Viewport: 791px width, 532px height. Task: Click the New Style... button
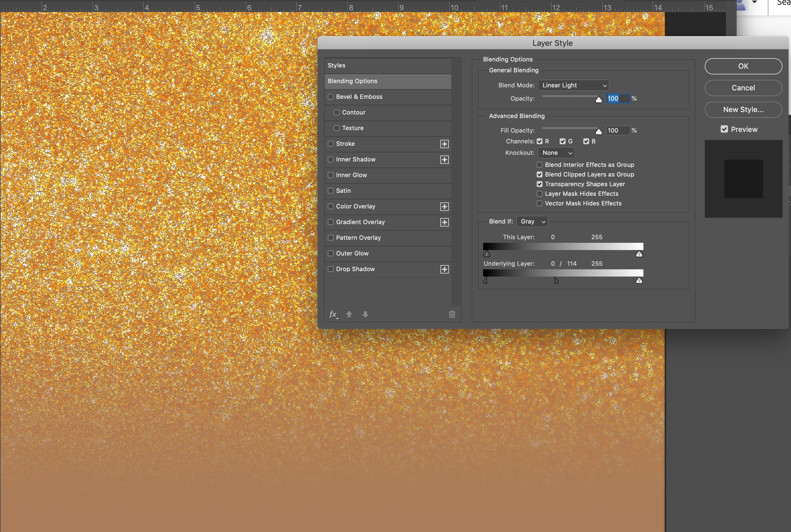coord(743,110)
